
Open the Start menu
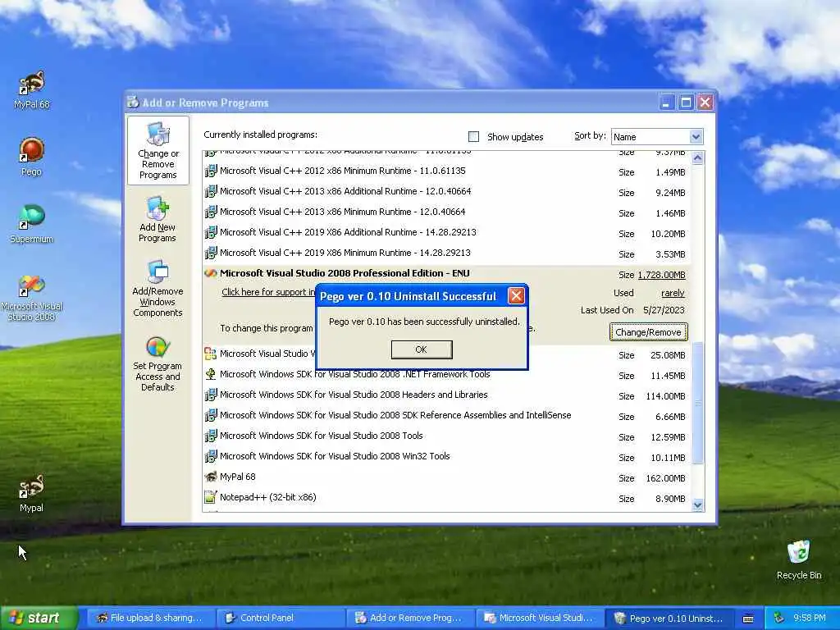coord(39,619)
